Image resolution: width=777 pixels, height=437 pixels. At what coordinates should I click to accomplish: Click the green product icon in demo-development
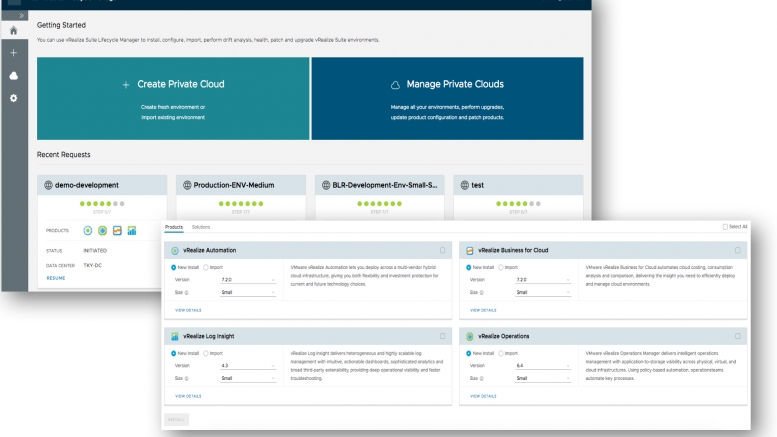103,230
